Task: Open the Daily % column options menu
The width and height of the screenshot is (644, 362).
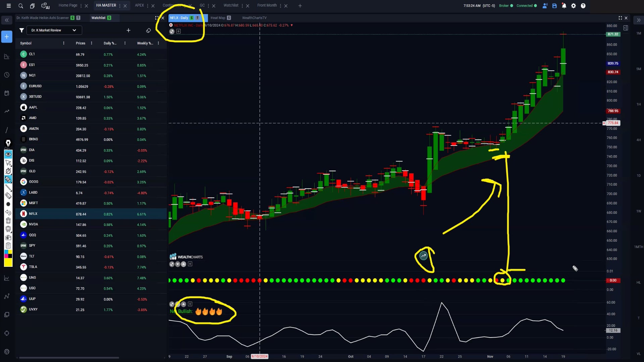Action: pyautogui.click(x=125, y=43)
